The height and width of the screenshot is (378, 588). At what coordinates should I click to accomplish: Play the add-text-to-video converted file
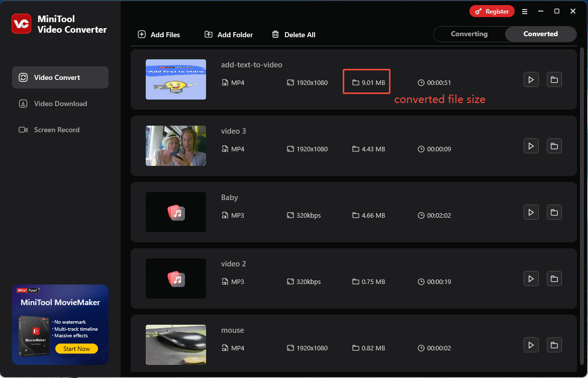click(531, 79)
